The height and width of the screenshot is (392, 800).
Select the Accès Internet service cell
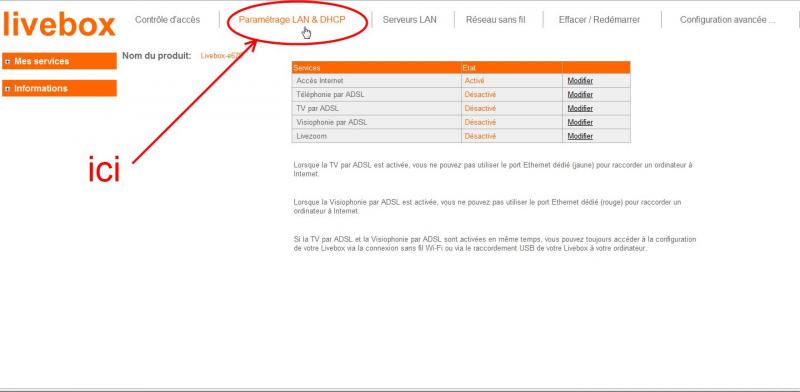377,81
